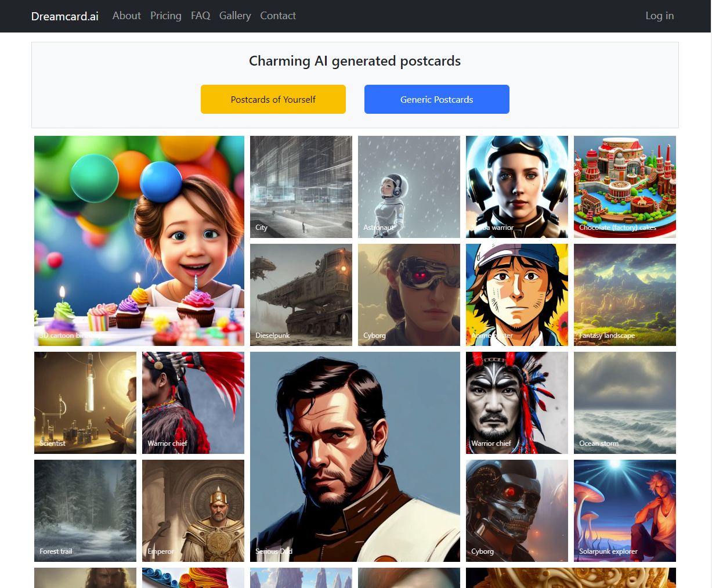View the Anime poster postcard
This screenshot has width=712, height=588.
pyautogui.click(x=517, y=295)
